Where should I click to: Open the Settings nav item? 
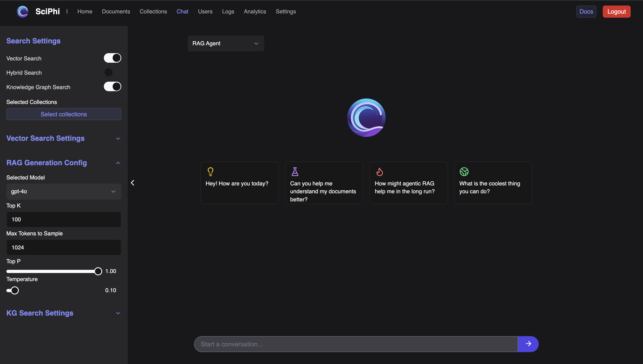tap(286, 11)
